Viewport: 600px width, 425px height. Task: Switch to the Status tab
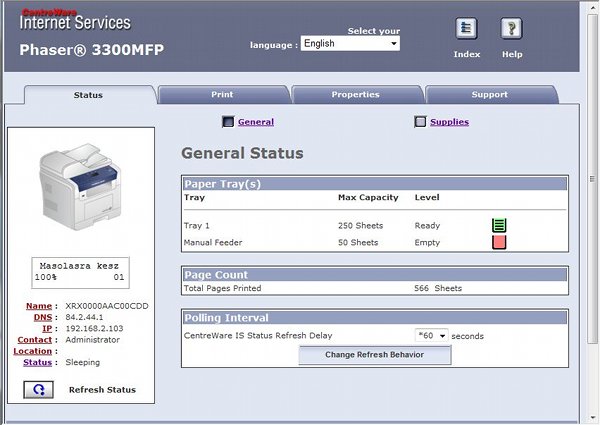click(88, 95)
